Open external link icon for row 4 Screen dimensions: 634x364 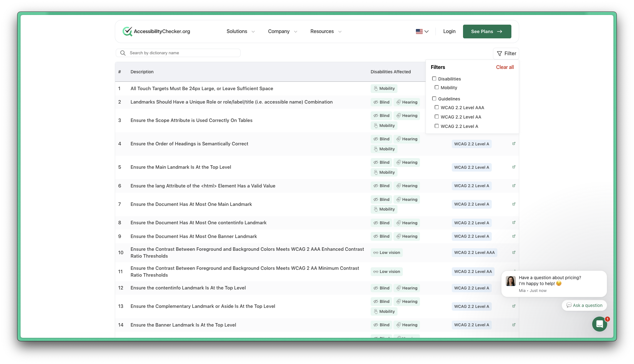514,144
